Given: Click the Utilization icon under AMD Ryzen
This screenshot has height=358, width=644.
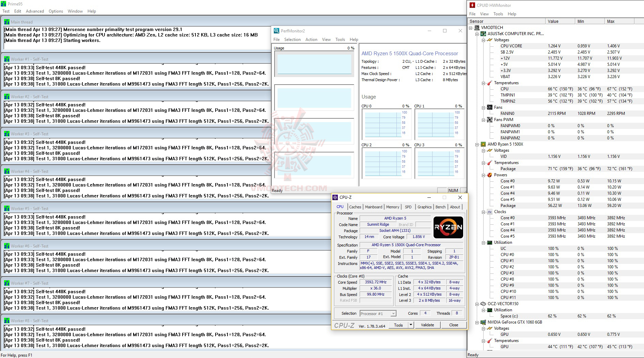Looking at the screenshot, I should (490, 242).
